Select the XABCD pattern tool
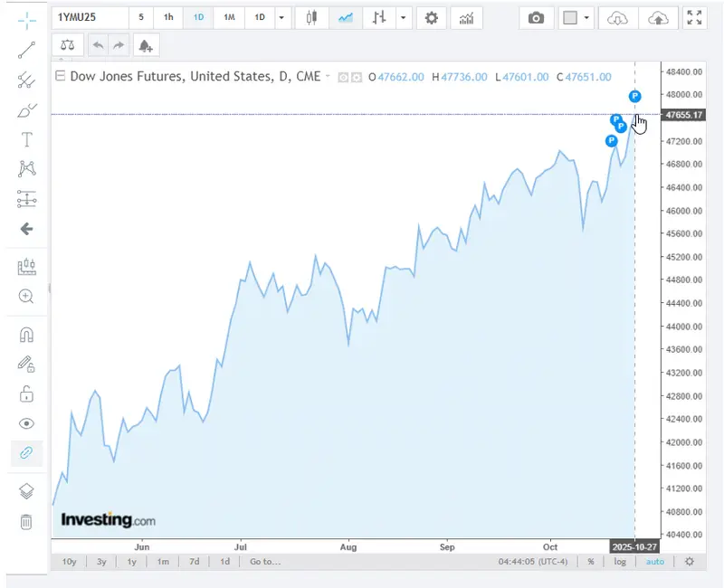 26,168
